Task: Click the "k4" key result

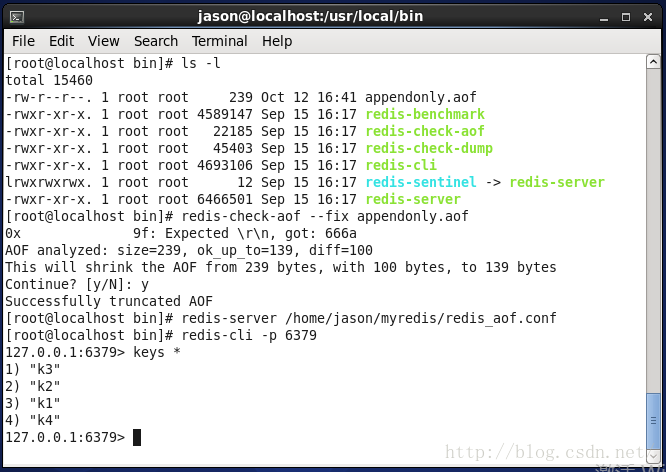Action: pyautogui.click(x=45, y=420)
